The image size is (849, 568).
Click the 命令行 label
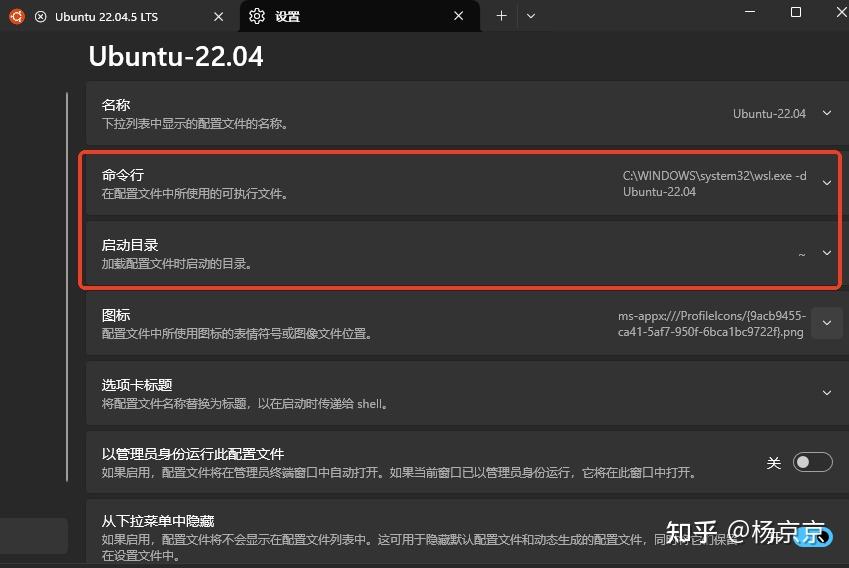[x=123, y=175]
